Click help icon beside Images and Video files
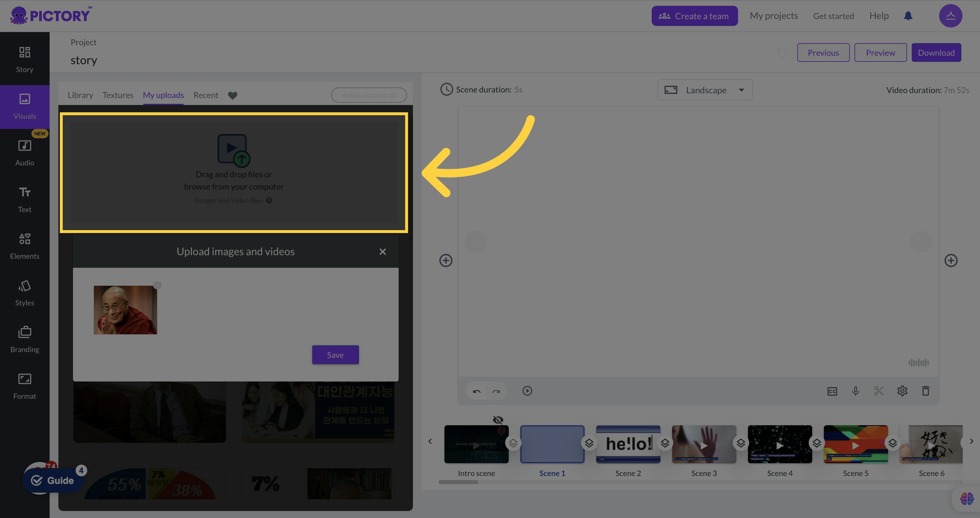The width and height of the screenshot is (980, 518). pos(269,200)
